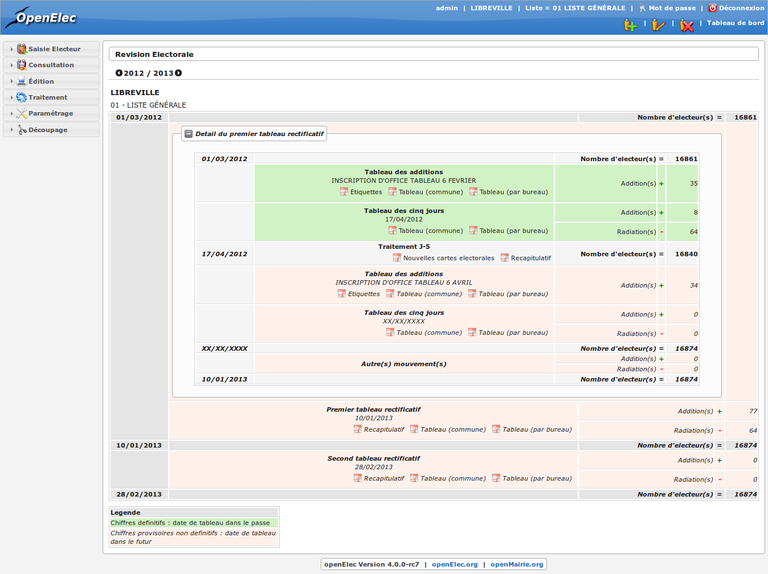The height and width of the screenshot is (574, 768).
Task: Click the Déconnexion power icon
Action: pyautogui.click(x=713, y=8)
